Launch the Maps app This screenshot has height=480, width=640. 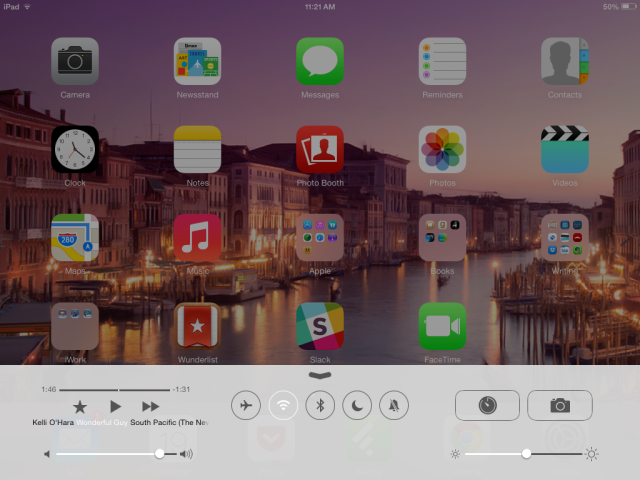click(x=75, y=238)
